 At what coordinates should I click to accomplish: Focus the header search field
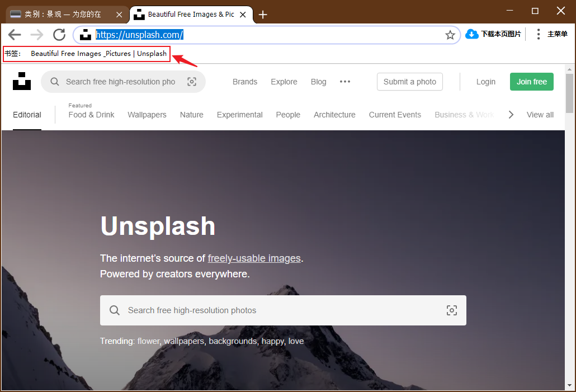(x=123, y=82)
